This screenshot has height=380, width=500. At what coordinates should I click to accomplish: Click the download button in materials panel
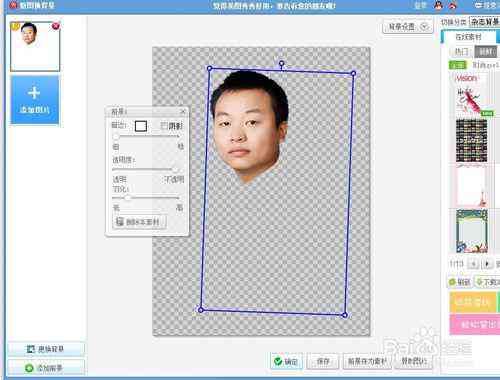tap(487, 282)
